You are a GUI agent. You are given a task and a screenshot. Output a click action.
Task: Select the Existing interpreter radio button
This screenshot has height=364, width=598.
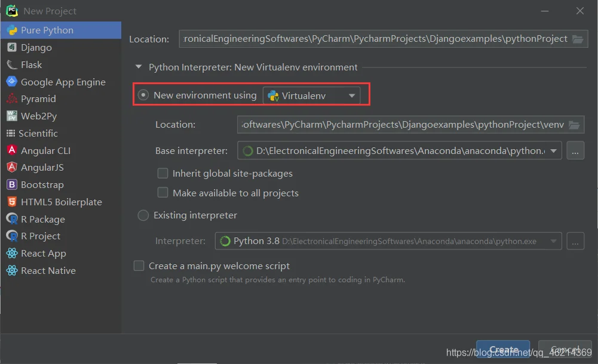click(143, 215)
